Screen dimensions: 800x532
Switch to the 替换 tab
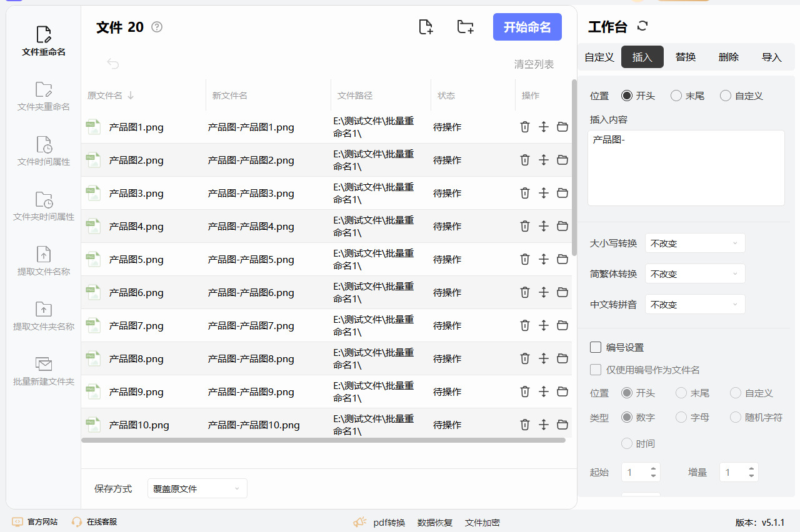coord(686,57)
